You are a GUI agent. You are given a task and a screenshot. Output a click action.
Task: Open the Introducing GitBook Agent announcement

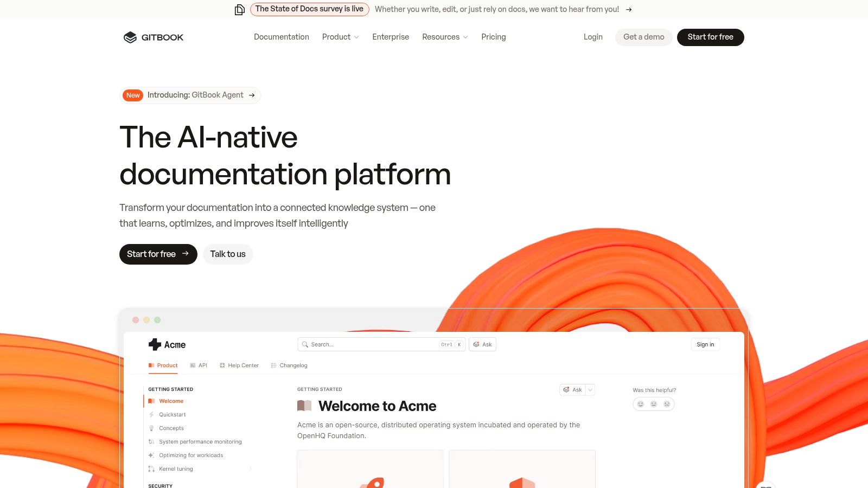[x=190, y=95]
